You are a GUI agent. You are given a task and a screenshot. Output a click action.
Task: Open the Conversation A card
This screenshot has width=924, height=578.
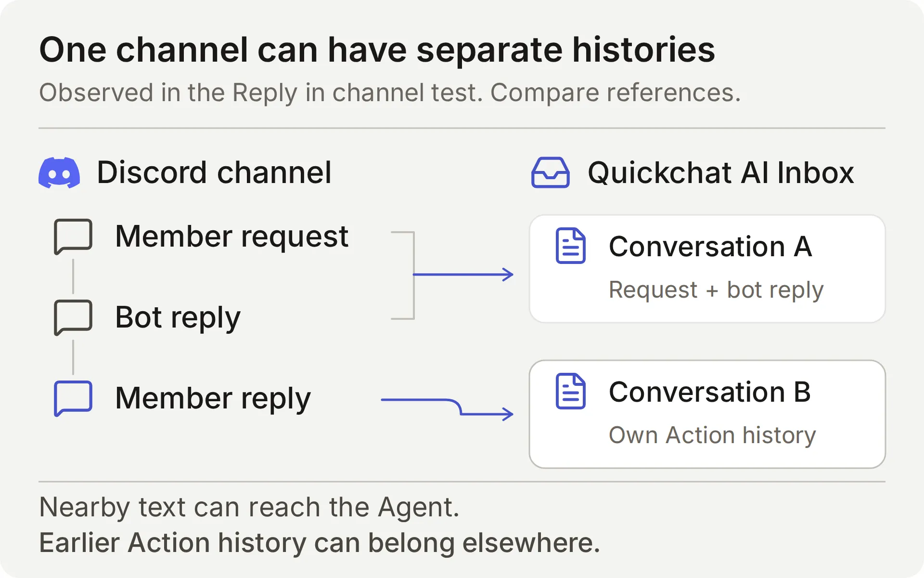(707, 269)
